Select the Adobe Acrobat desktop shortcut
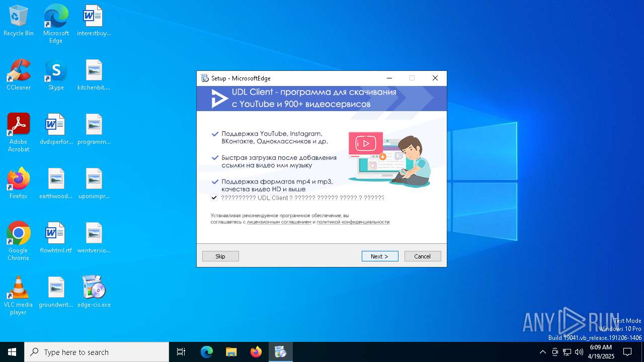Image resolution: width=644 pixels, height=362 pixels. pyautogui.click(x=19, y=133)
